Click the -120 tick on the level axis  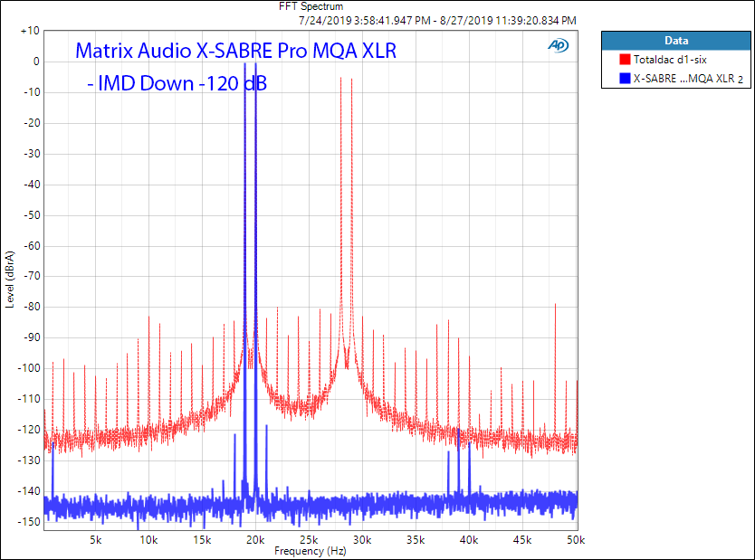point(29,430)
